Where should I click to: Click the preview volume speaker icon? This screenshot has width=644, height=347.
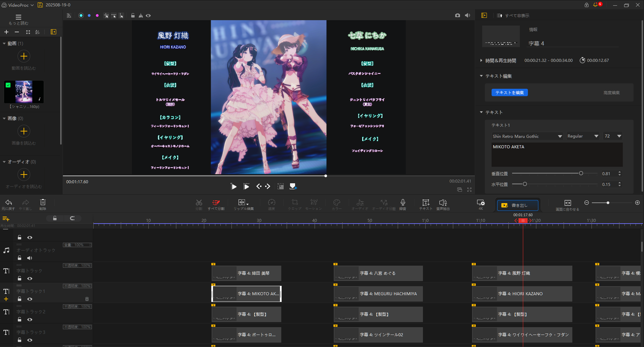(467, 15)
